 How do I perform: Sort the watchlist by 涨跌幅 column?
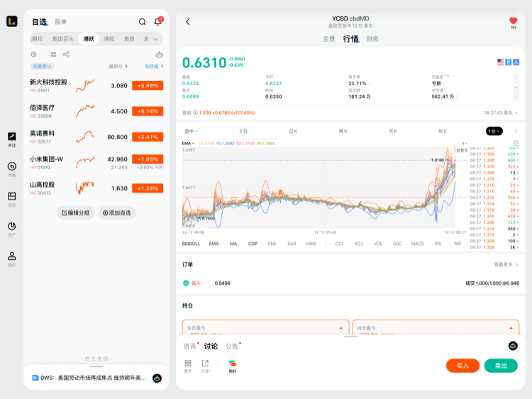[x=153, y=66]
